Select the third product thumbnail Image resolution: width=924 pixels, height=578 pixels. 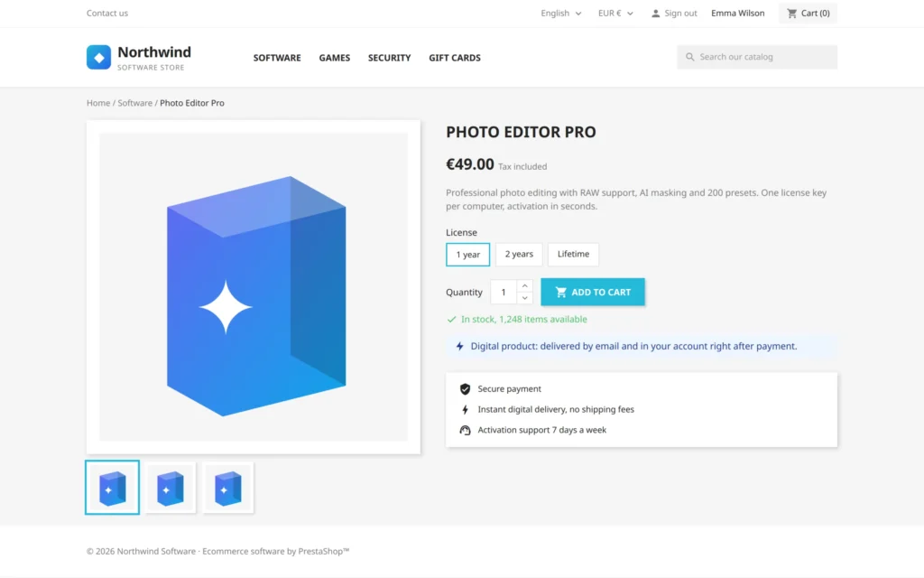(x=228, y=487)
